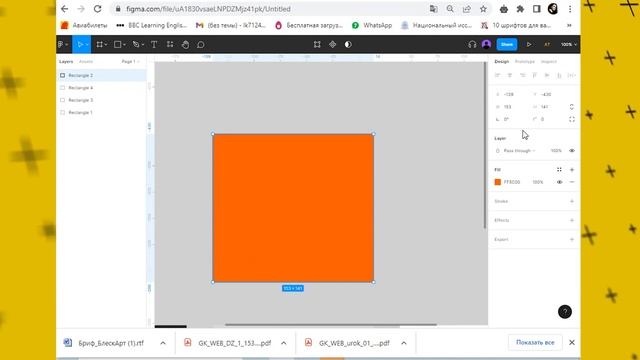Image resolution: width=640 pixels, height=360 pixels.
Task: Click the Align top icon
Action: tap(534, 75)
